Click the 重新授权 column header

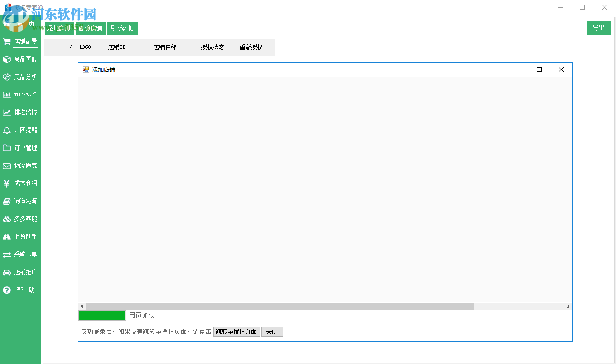click(251, 47)
